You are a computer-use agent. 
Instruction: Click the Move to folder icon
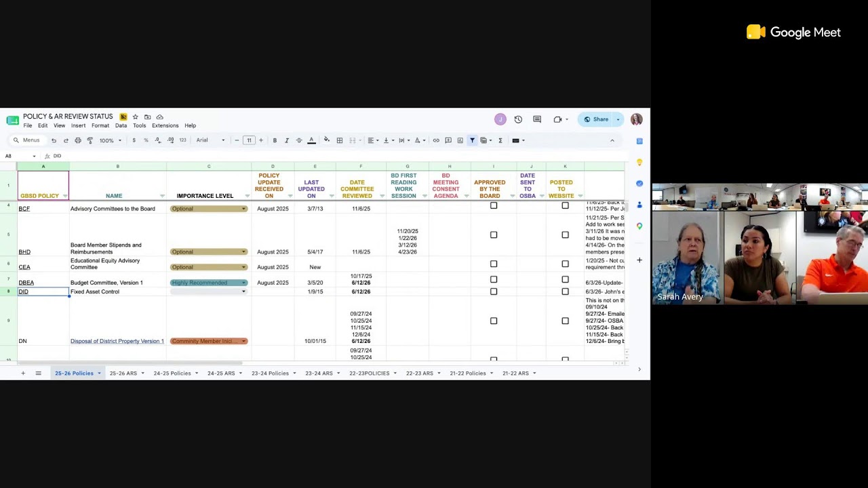point(147,117)
